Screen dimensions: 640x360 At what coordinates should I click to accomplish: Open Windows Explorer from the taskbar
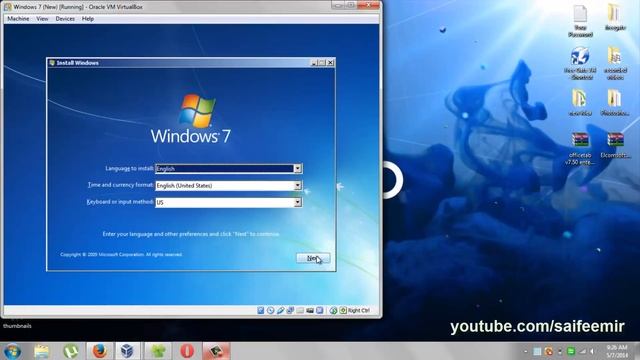(41, 351)
